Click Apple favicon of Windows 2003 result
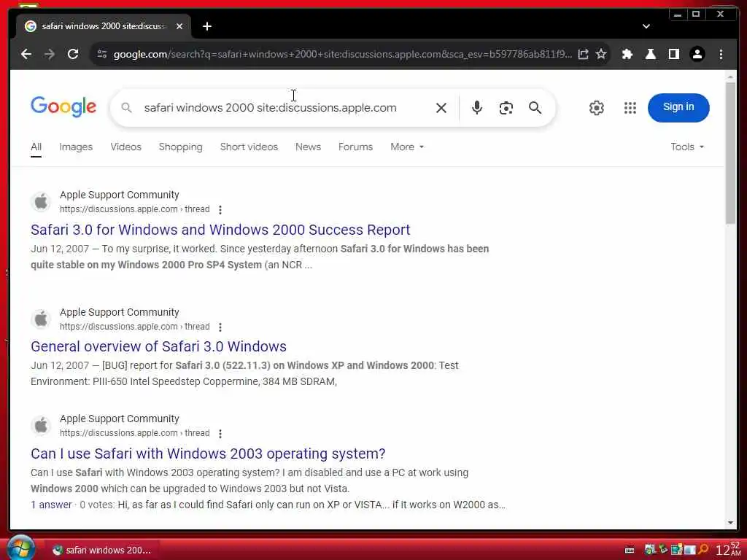This screenshot has width=747, height=560. (41, 426)
